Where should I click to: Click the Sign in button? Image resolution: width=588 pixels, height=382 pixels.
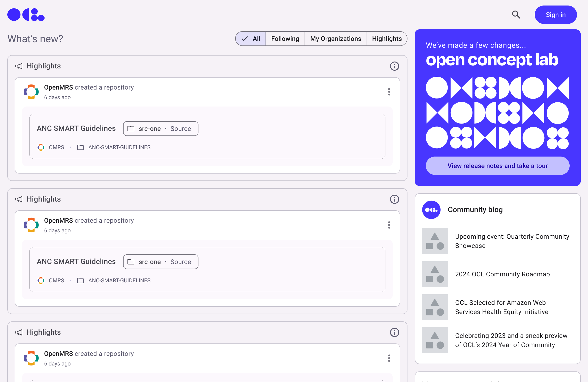tap(555, 15)
